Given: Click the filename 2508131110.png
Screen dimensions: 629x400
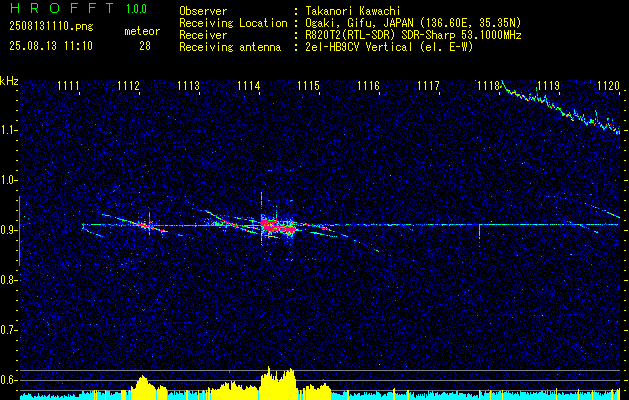Looking at the screenshot, I should [51, 27].
